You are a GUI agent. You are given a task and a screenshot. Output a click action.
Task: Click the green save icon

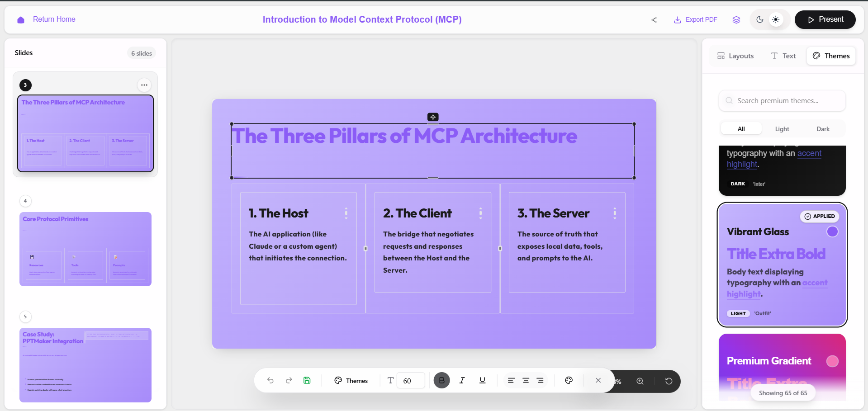pyautogui.click(x=307, y=380)
